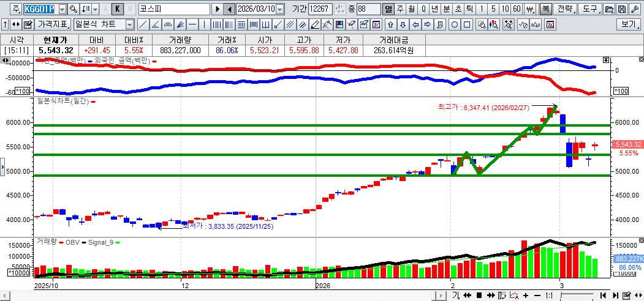This screenshot has width=644, height=301.
Task: Switch to the 주 (weekly) period
Action: tap(400, 9)
